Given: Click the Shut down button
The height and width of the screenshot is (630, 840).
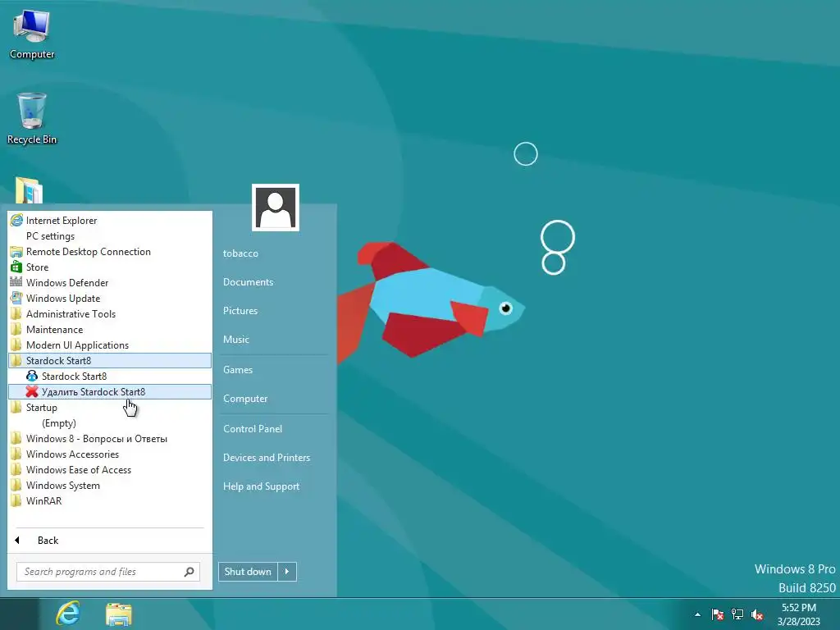Looking at the screenshot, I should 248,572.
